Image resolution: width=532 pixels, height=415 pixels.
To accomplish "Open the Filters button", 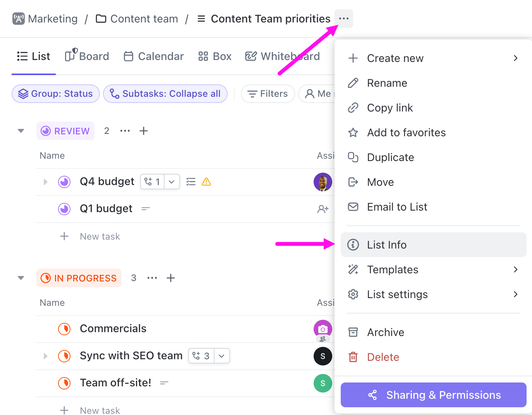I will pos(268,94).
